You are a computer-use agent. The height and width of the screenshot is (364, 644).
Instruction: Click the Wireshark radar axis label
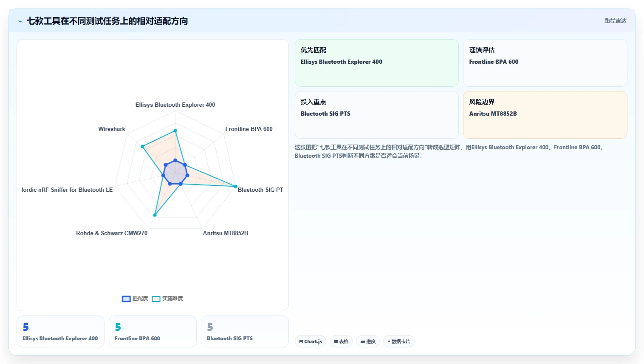112,129
